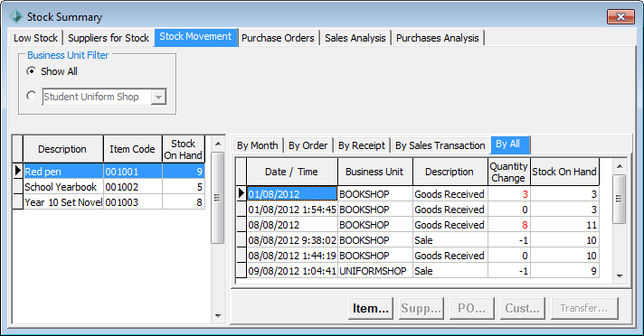This screenshot has width=644, height=336.
Task: Select the 09/08/2012 1:04:41 row
Action: pyautogui.click(x=418, y=271)
